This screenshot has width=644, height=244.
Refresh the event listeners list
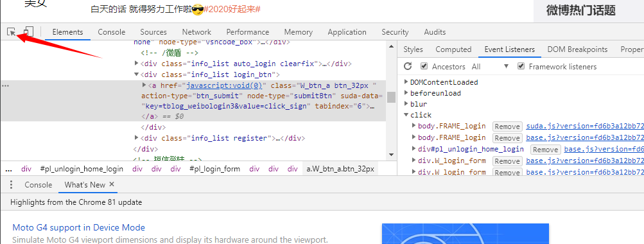[408, 66]
